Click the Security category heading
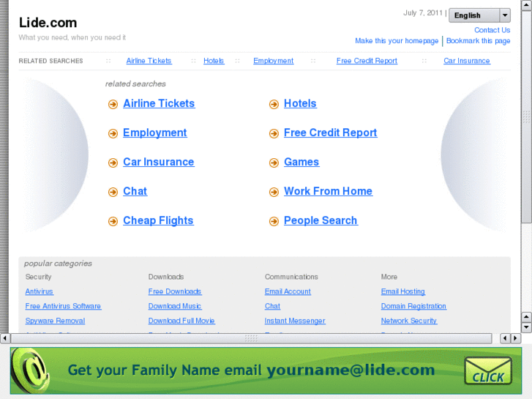532x399 pixels. (38, 277)
